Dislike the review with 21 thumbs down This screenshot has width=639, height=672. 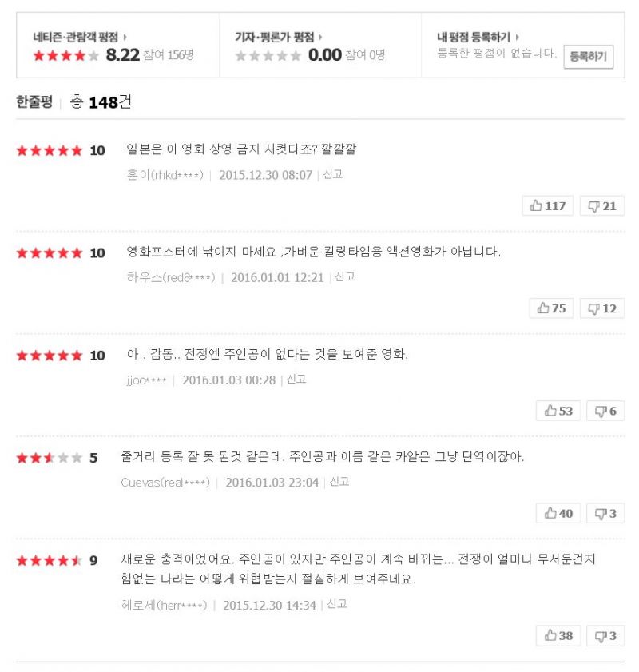[602, 206]
